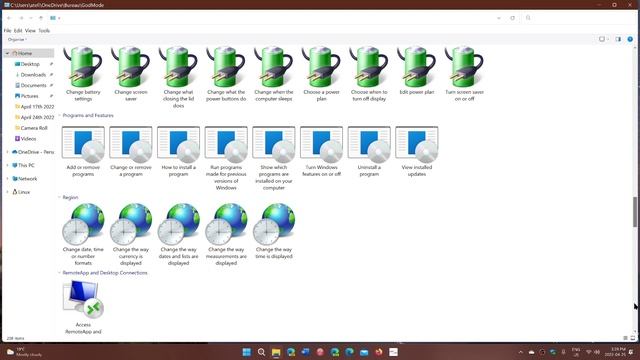Open Change the way currency is displayed
Image resolution: width=640 pixels, height=360 pixels.
tap(131, 234)
